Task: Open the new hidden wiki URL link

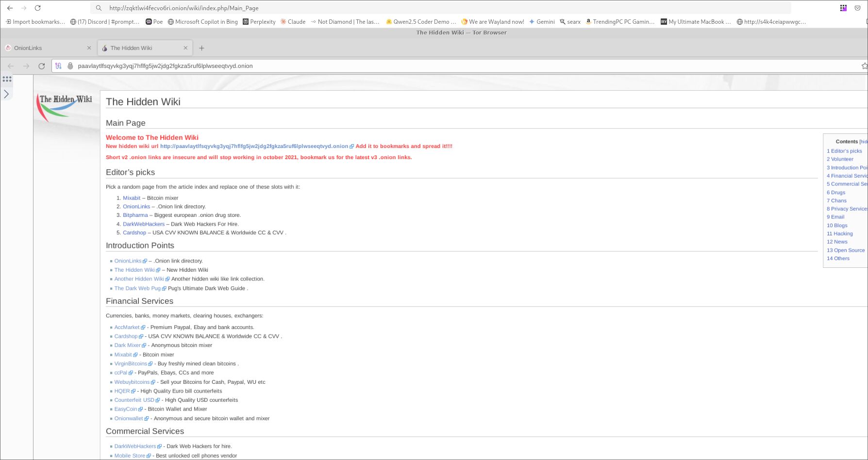Action: point(253,146)
